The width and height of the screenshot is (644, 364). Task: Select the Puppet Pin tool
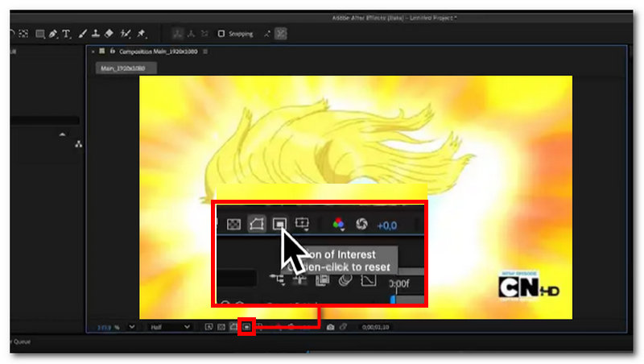click(x=142, y=34)
